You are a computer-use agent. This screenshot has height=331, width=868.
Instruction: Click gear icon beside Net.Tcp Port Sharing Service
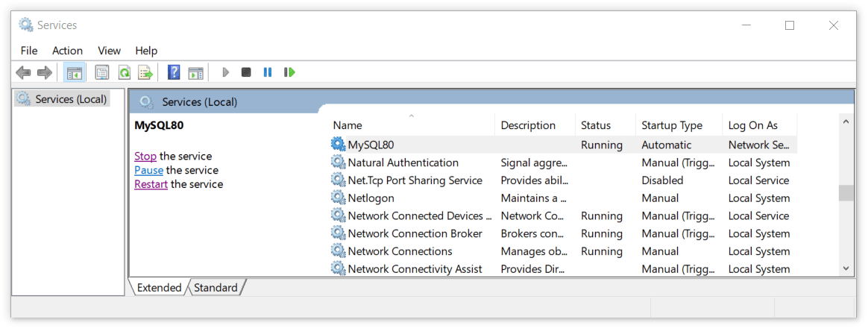tap(339, 180)
